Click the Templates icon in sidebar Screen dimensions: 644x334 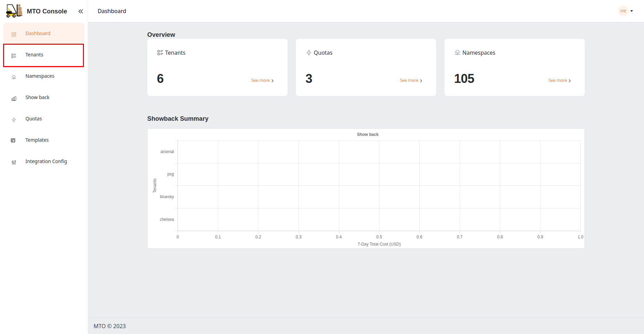13,140
